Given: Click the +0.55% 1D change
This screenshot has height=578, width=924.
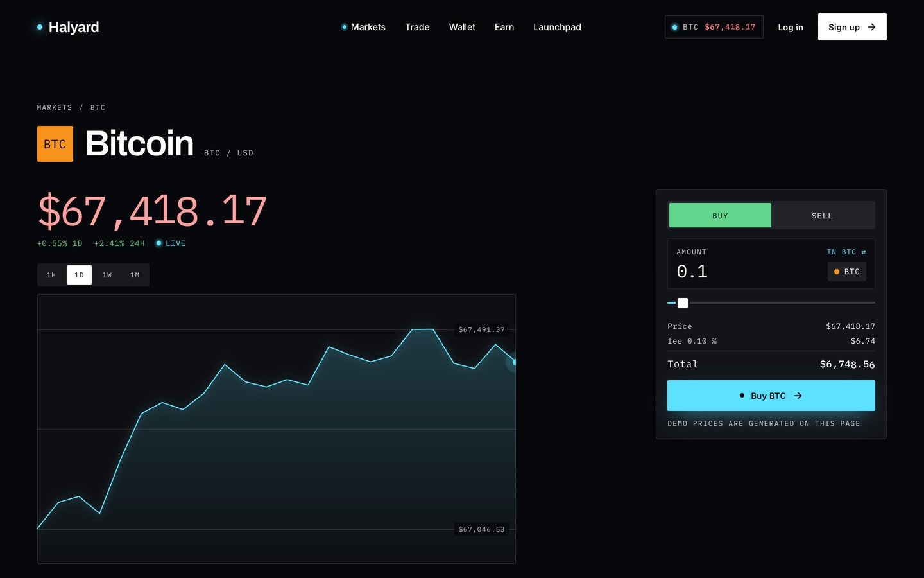Looking at the screenshot, I should pyautogui.click(x=60, y=243).
